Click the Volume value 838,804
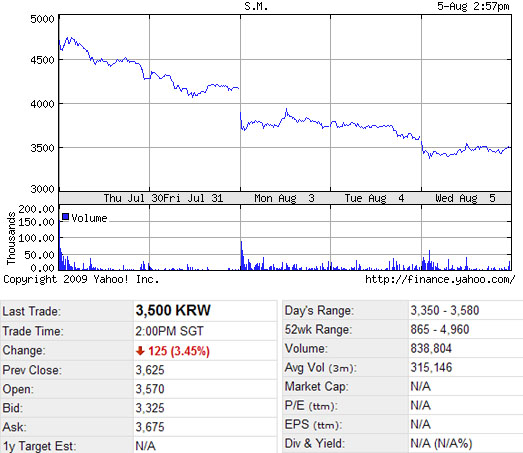 coord(431,348)
